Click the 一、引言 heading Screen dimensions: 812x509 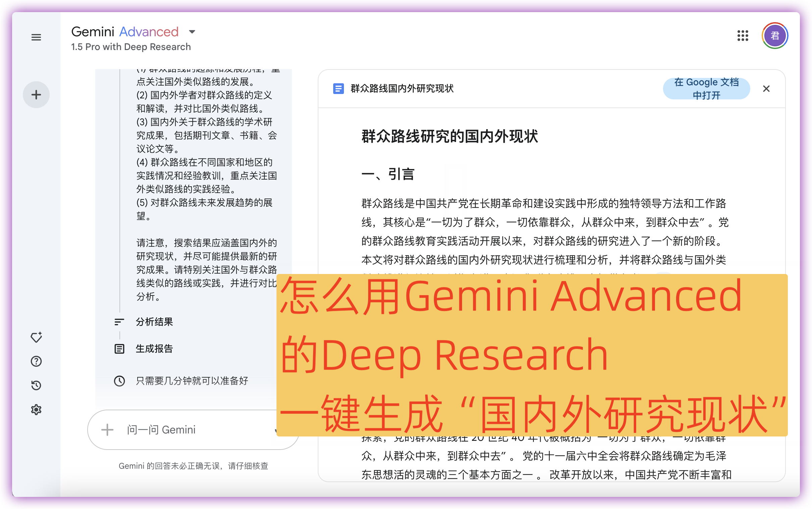pos(388,174)
